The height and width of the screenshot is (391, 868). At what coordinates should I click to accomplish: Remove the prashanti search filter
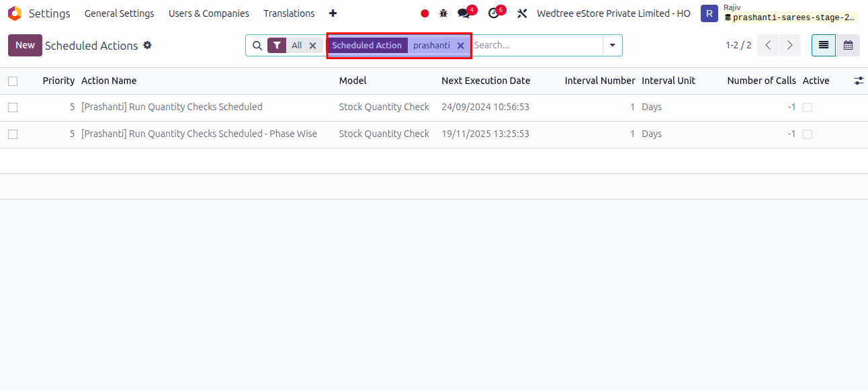tap(460, 46)
